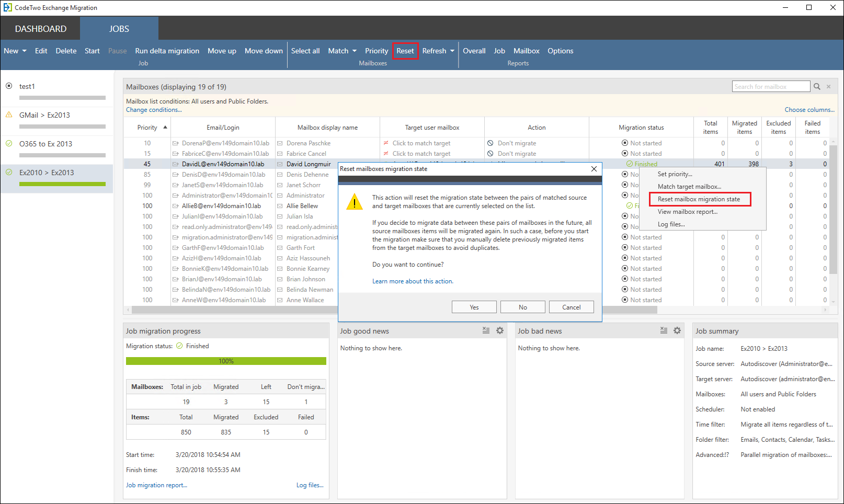Open Job bad news settings gear
This screenshot has width=844, height=504.
coord(677,330)
